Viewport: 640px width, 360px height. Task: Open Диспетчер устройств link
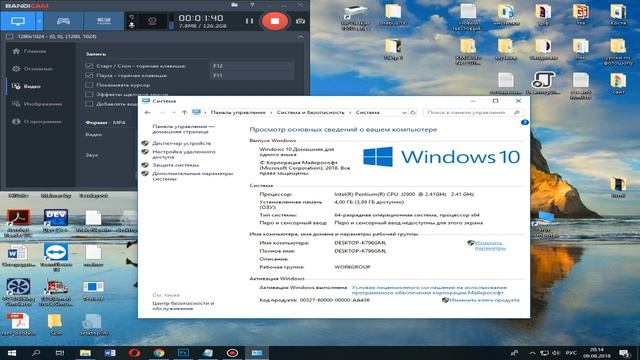pos(182,144)
